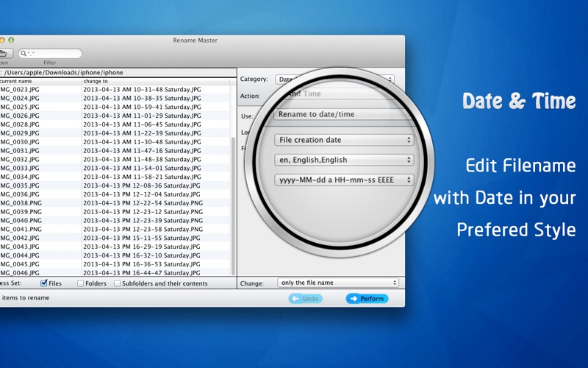Enable the Folders checkbox
Viewport: 588px width, 368px height.
pos(81,283)
